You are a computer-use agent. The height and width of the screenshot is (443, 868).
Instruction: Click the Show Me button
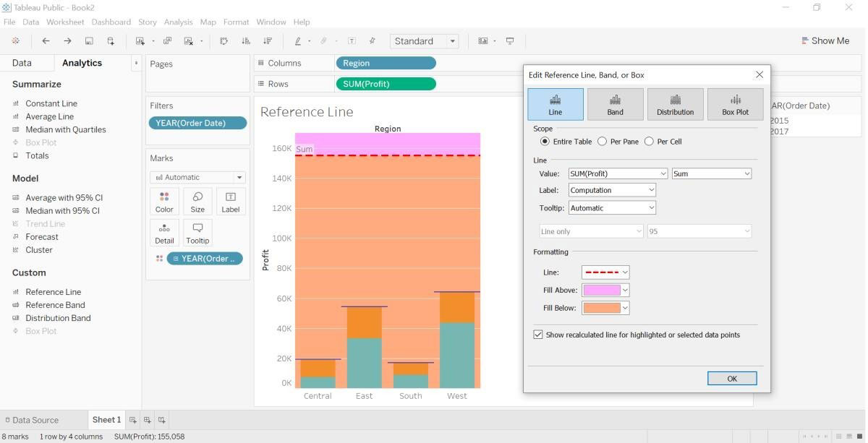pos(825,40)
